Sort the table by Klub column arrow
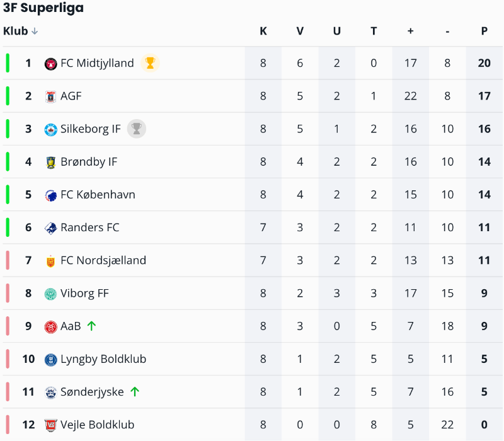Image resolution: width=504 pixels, height=441 pixels. pyautogui.click(x=35, y=31)
